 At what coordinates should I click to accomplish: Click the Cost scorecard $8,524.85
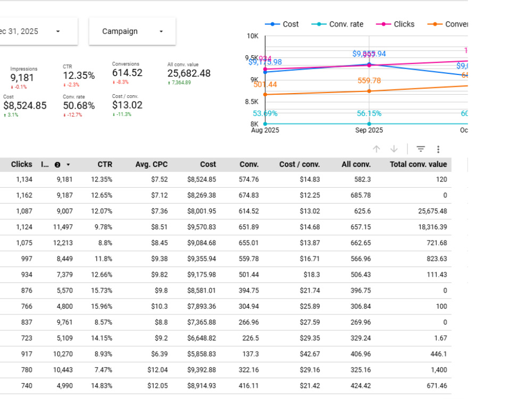tap(25, 105)
